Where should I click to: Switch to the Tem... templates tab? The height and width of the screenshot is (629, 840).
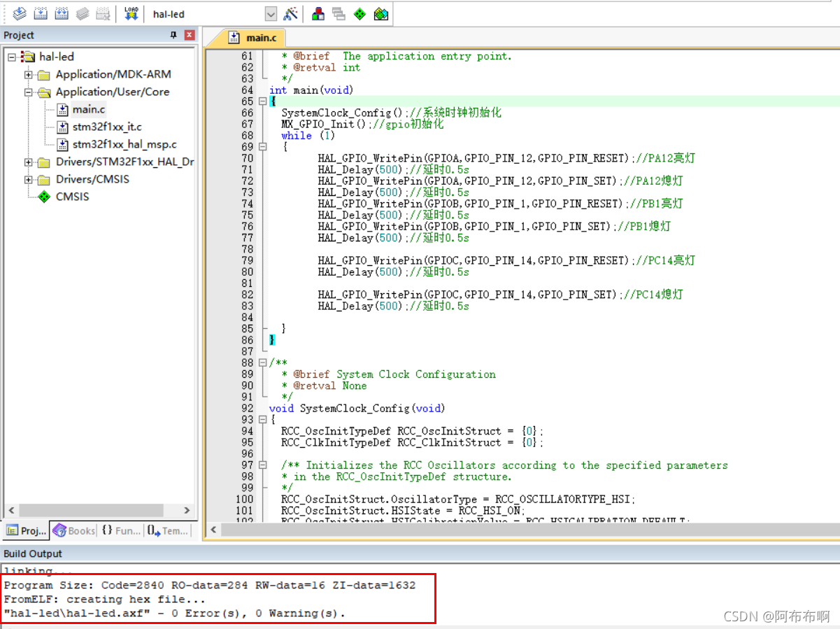[168, 531]
